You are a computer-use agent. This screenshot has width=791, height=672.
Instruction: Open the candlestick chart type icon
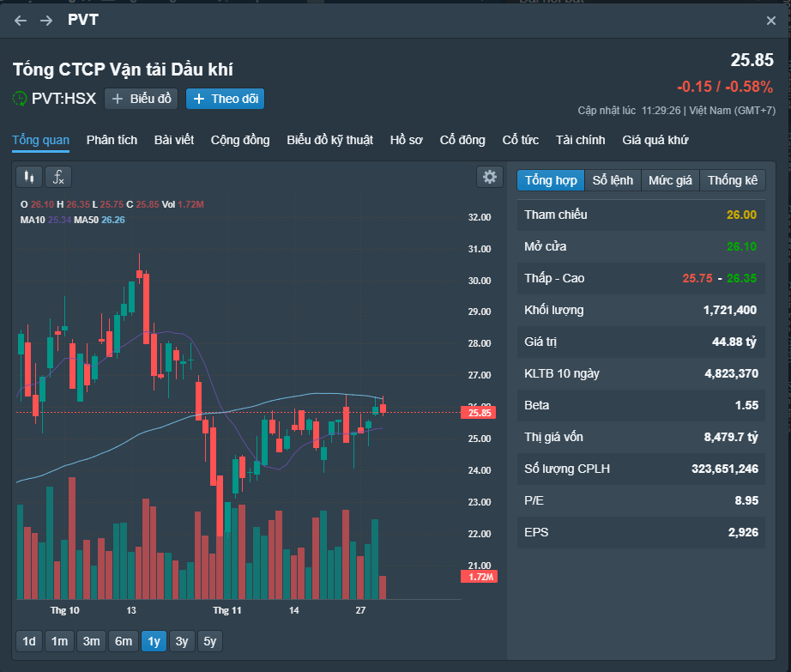tap(29, 177)
